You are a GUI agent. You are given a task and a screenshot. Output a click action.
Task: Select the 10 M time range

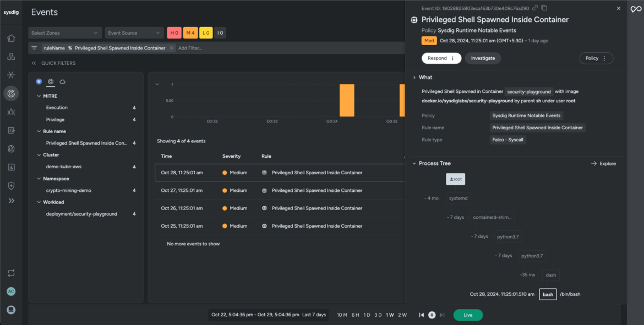tap(342, 315)
